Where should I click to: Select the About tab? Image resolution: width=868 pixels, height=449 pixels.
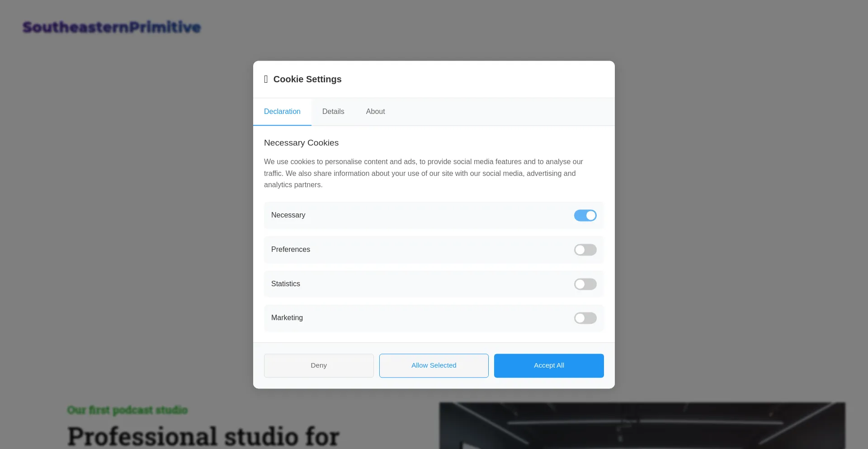point(375,112)
